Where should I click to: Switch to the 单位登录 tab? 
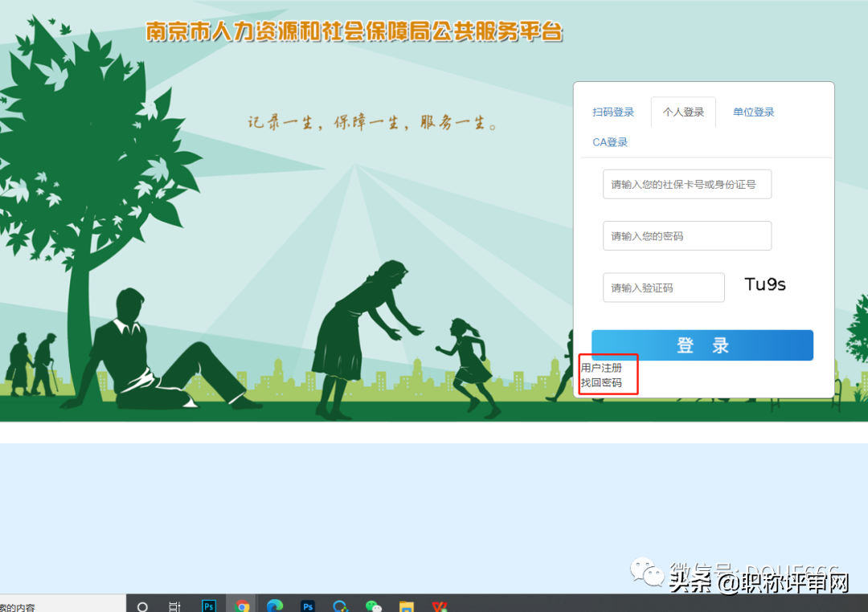tap(753, 112)
